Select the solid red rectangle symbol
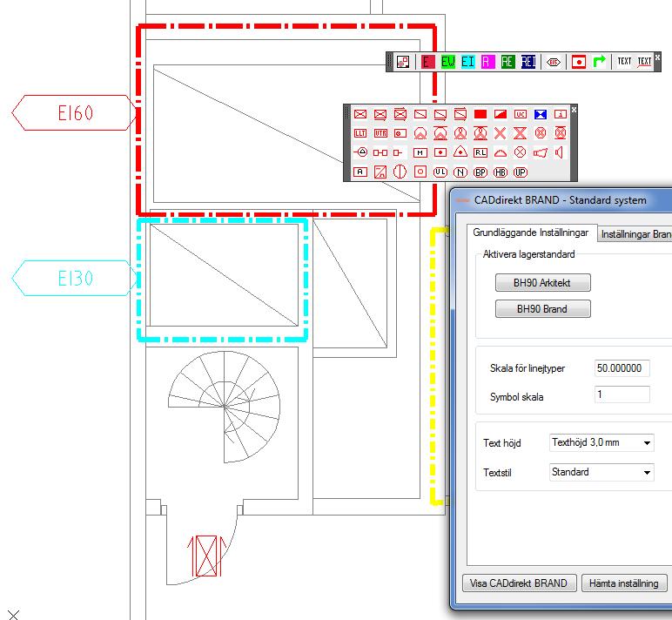 480,114
